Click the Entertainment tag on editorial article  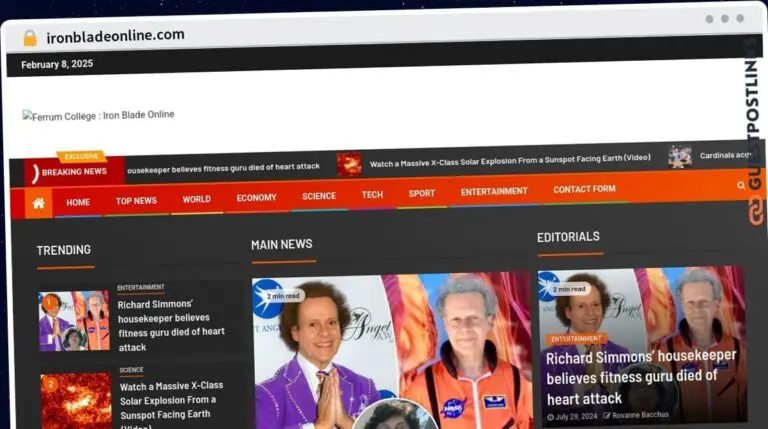[x=577, y=339]
